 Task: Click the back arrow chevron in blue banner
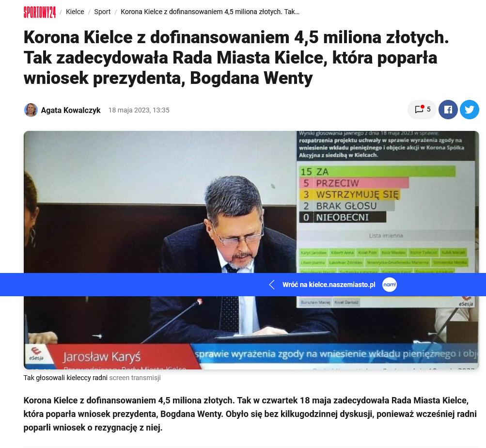pyautogui.click(x=272, y=285)
